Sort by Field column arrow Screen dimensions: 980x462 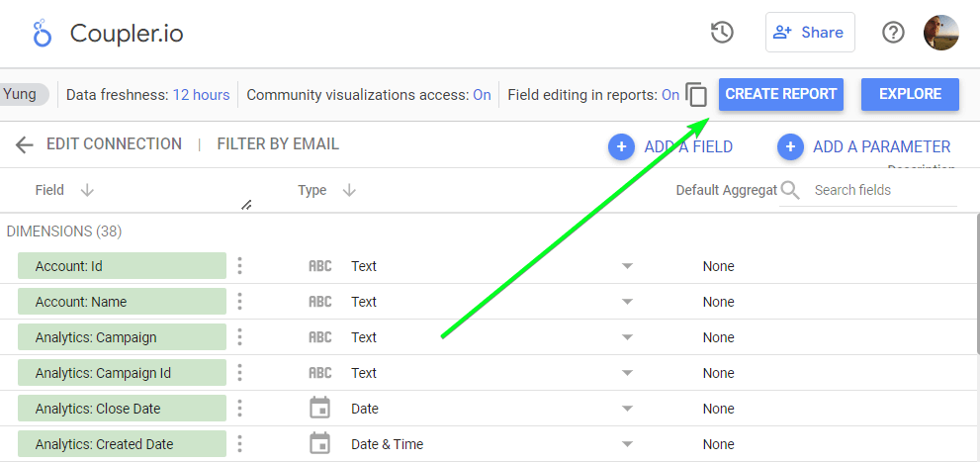click(87, 191)
